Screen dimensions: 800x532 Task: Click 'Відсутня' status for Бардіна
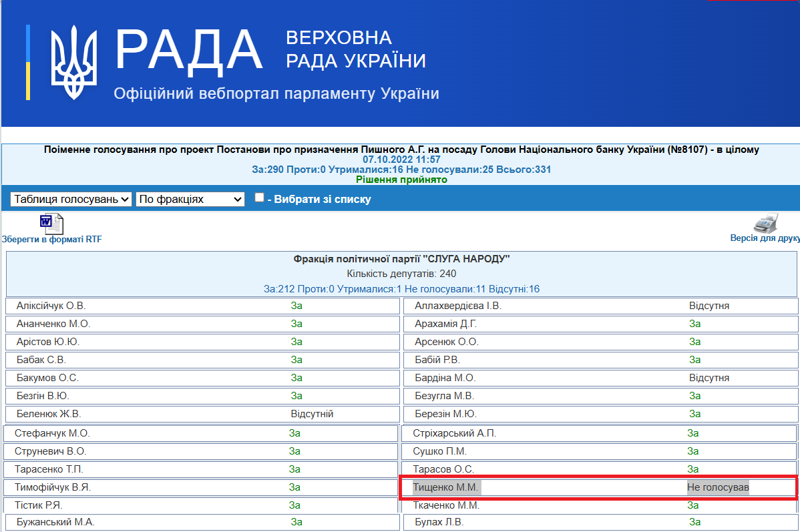tap(709, 378)
